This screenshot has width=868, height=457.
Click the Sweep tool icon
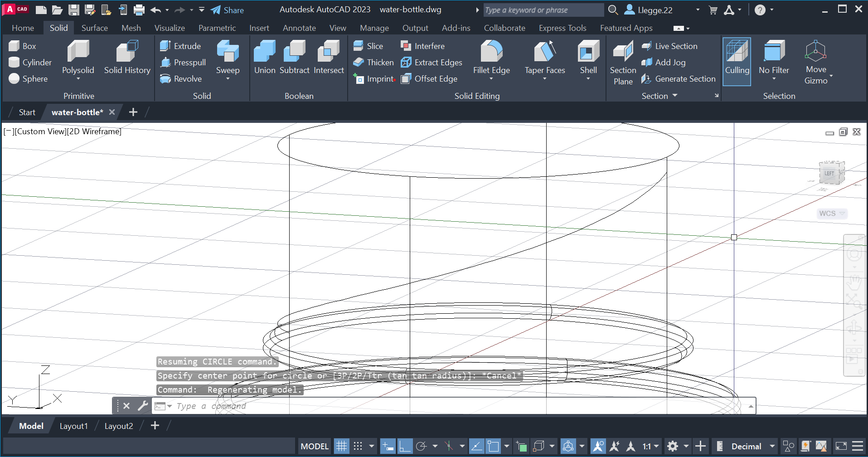pos(228,51)
